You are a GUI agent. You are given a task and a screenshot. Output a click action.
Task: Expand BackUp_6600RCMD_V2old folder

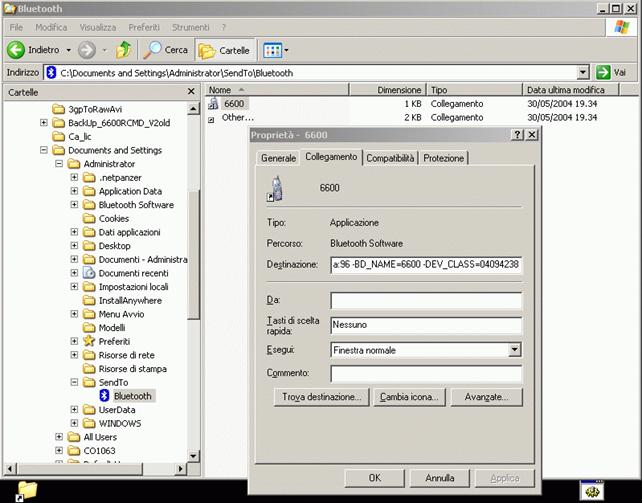coord(43,123)
